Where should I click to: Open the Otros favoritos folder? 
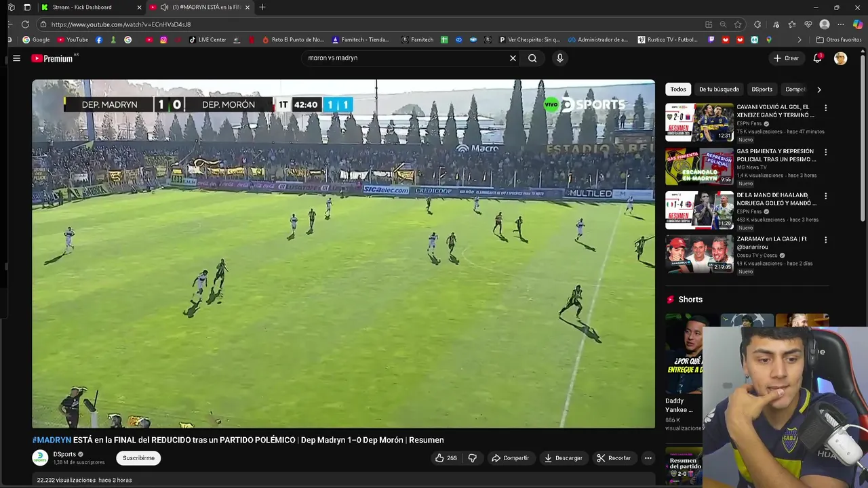point(838,40)
